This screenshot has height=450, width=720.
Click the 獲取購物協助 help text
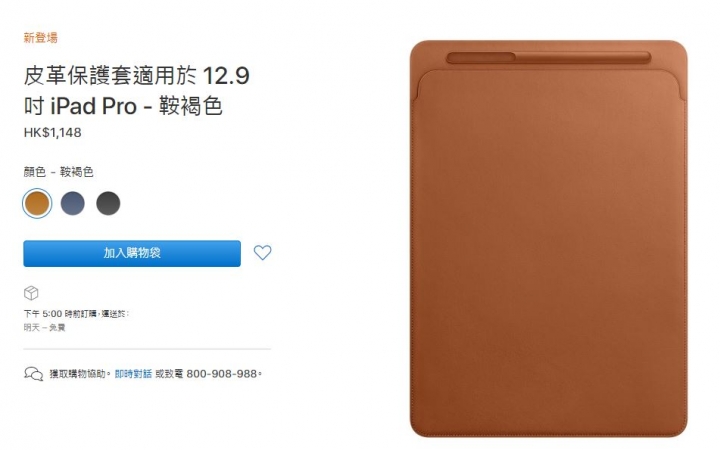click(78, 374)
